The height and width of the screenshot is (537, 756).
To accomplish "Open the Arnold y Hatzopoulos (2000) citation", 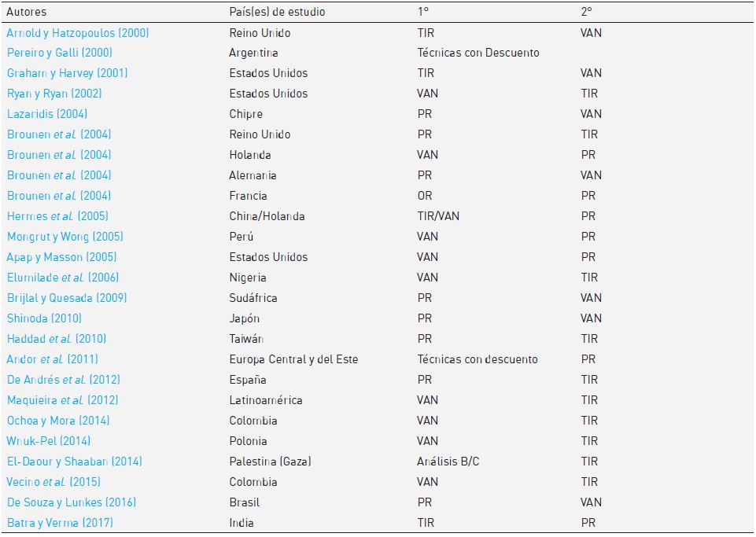I will pyautogui.click(x=78, y=33).
